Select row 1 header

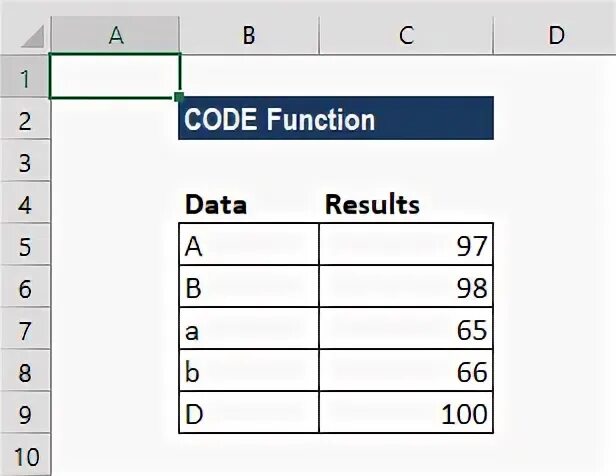(x=25, y=77)
